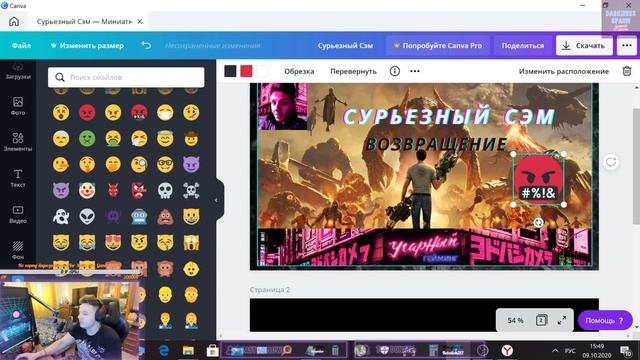Click the info icon in toolbar
The width and height of the screenshot is (640, 360).
pos(394,71)
